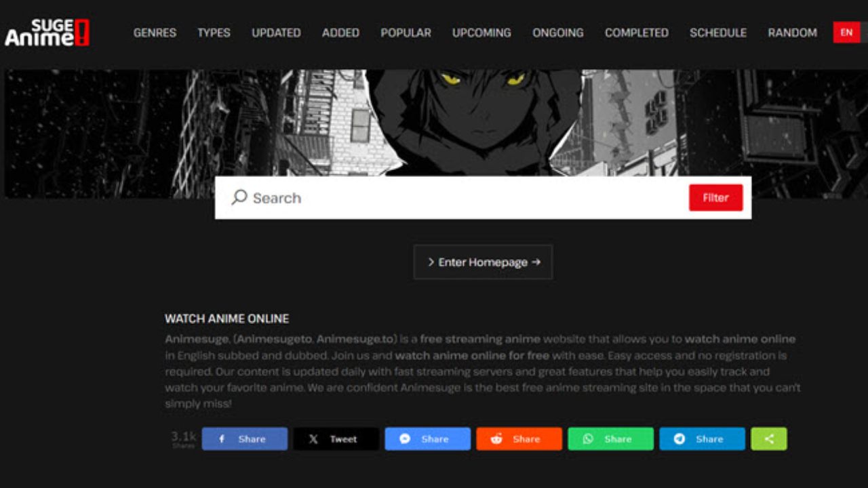Click the search magnifier icon
868x488 pixels.
pyautogui.click(x=239, y=197)
